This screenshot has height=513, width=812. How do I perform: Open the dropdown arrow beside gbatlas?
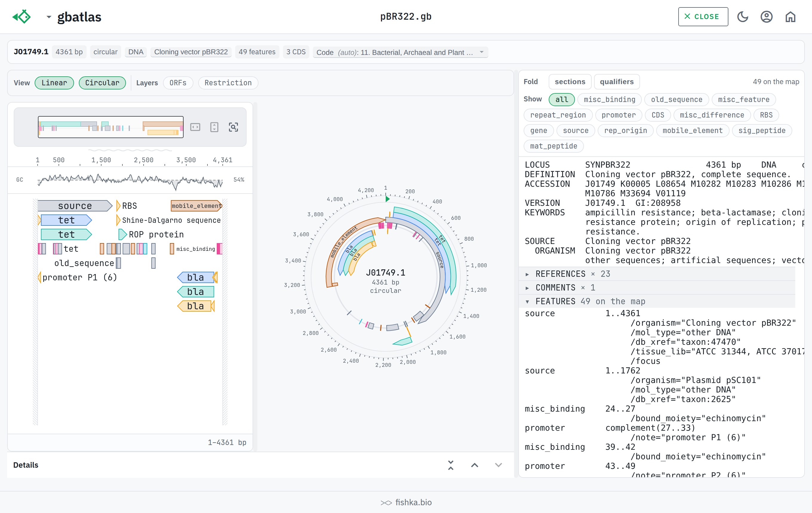[49, 17]
